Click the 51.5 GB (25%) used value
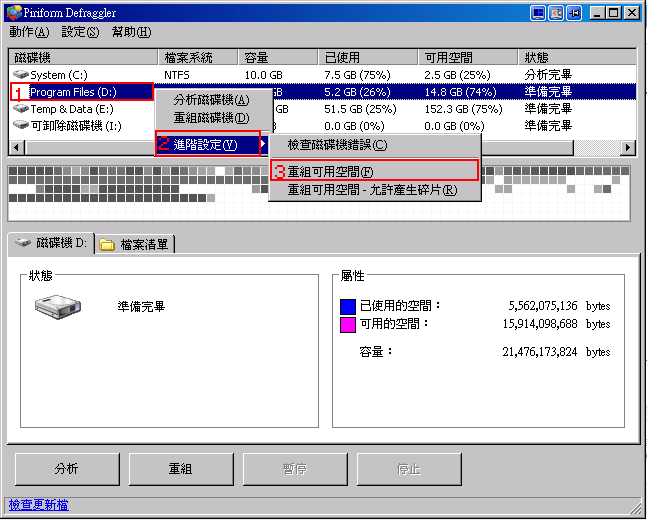647x520 pixels. [361, 109]
